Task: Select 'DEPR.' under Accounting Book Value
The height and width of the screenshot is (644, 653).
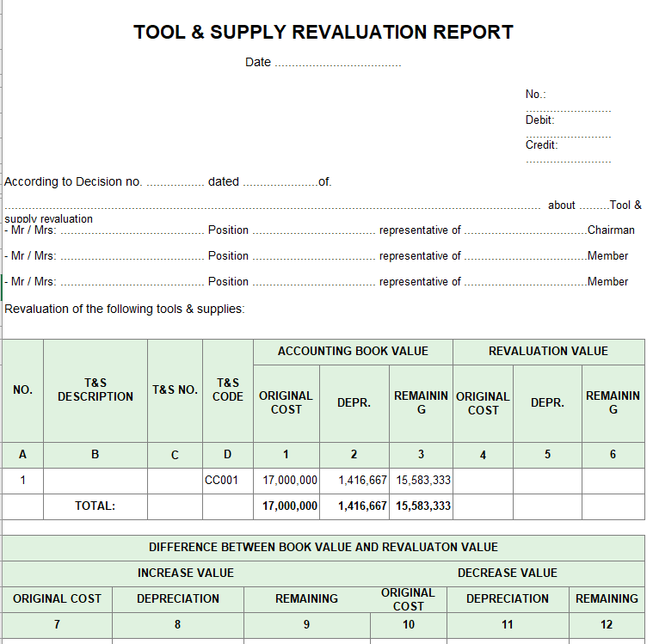Action: click(354, 403)
